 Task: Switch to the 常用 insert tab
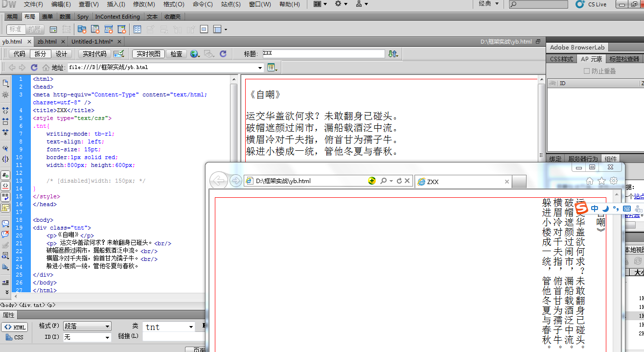click(x=12, y=17)
